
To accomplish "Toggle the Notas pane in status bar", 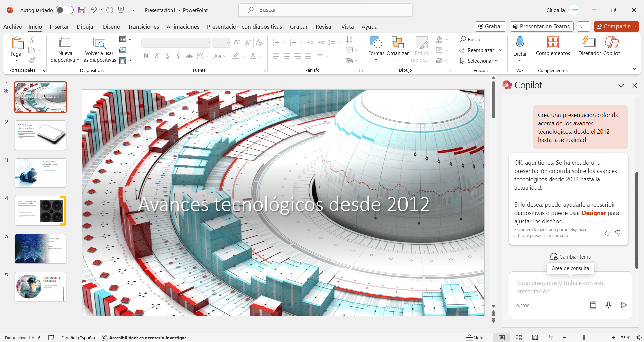I will click(476, 338).
